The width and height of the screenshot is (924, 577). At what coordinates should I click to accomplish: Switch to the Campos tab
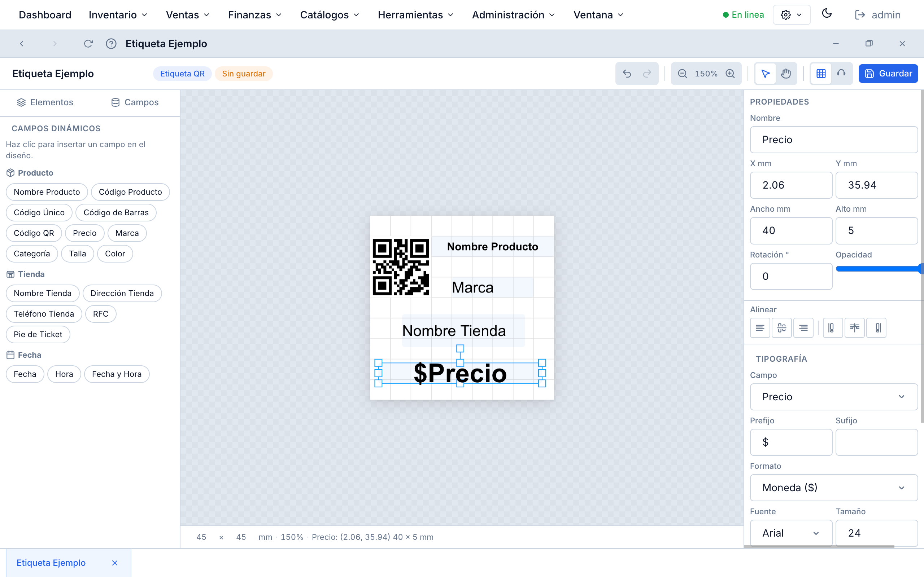click(134, 102)
